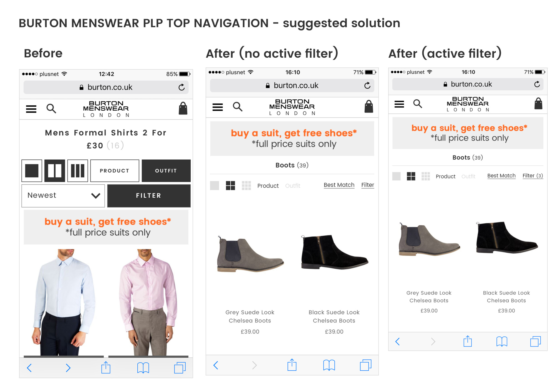Image resolution: width=555 pixels, height=392 pixels.
Task: Tap search icon in no-active-filter mockup
Action: (x=238, y=106)
